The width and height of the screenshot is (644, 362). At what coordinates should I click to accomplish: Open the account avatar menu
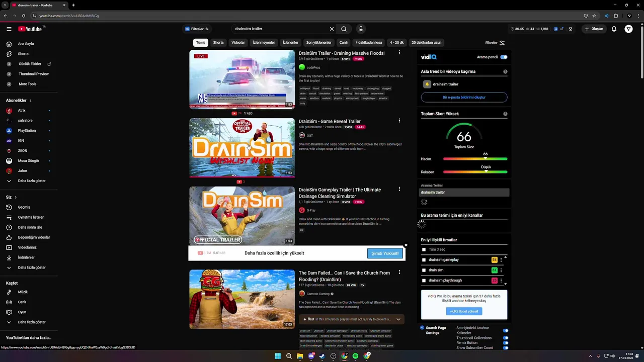tap(629, 29)
